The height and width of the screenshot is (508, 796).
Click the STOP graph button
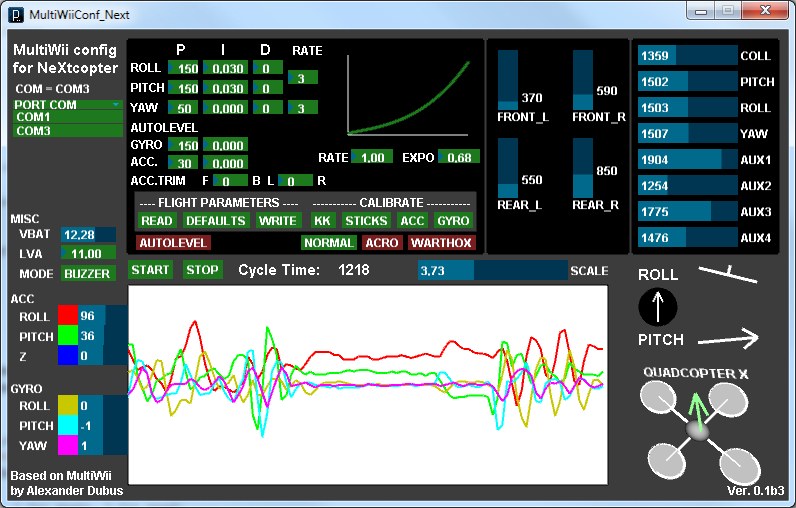click(202, 270)
